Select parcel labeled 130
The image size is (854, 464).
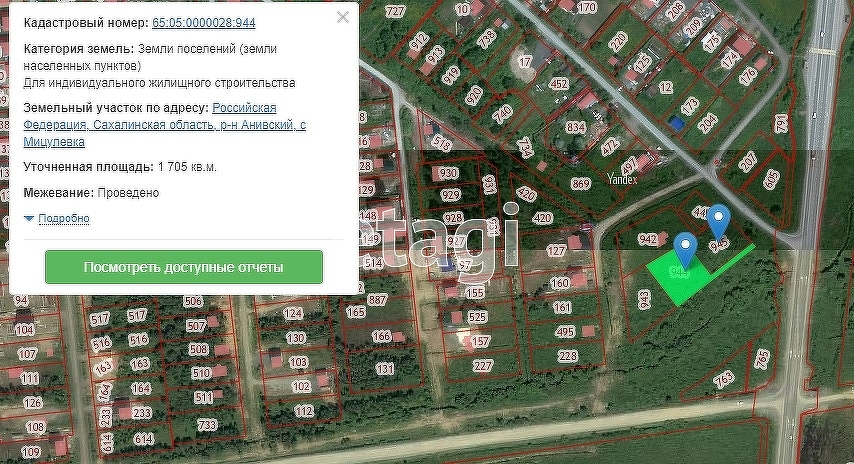coord(296,338)
